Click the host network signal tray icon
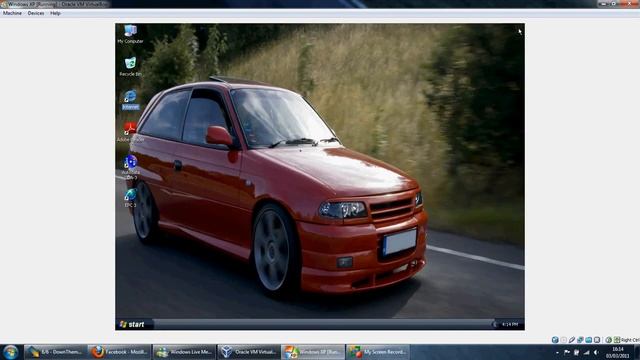 (x=587, y=352)
